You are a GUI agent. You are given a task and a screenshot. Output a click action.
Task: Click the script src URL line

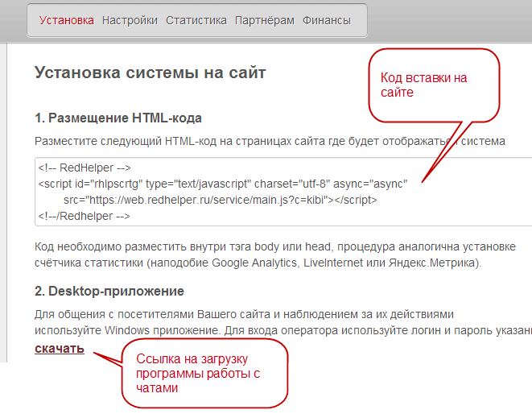coord(221,200)
